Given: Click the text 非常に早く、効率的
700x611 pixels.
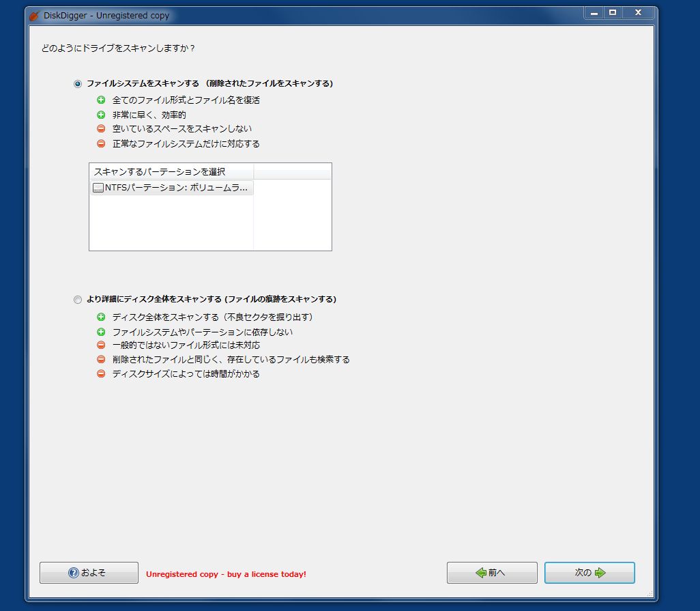Looking at the screenshot, I should [149, 115].
